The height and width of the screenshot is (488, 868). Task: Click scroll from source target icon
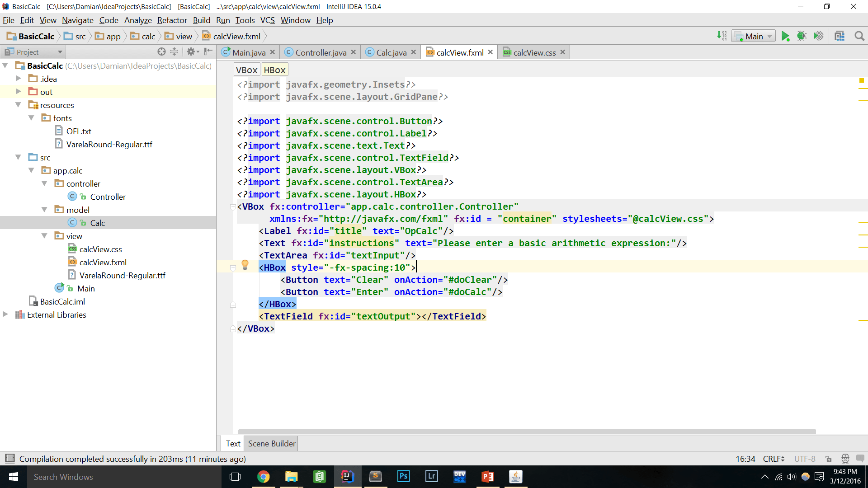(161, 52)
